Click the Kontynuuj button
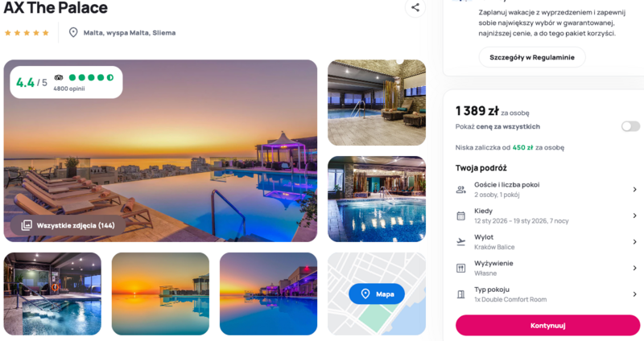 click(547, 326)
